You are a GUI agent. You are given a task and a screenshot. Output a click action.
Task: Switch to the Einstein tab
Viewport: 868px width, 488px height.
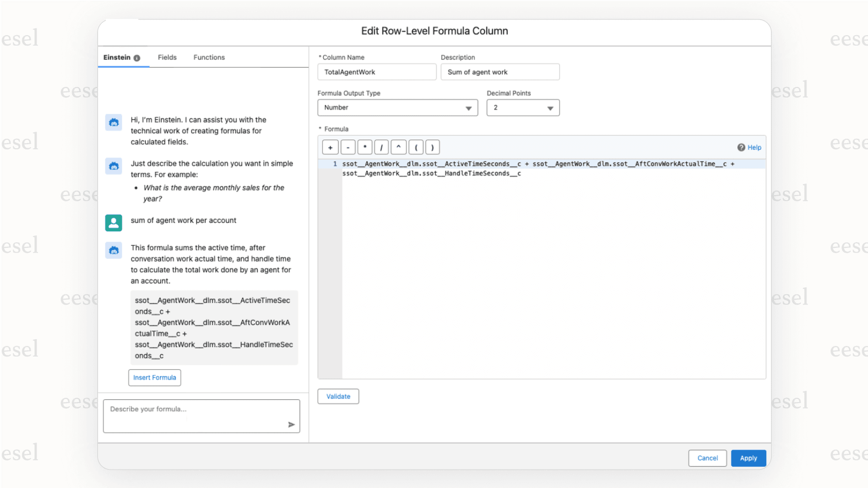click(122, 57)
